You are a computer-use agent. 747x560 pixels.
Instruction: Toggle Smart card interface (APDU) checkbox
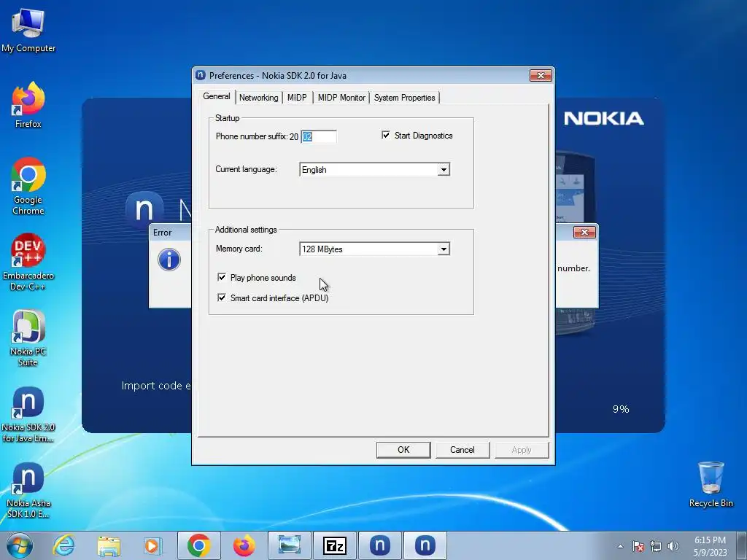click(x=222, y=297)
